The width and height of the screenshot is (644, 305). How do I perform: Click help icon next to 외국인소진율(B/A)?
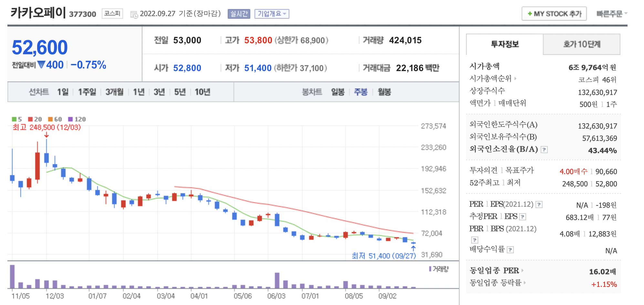pos(544,150)
